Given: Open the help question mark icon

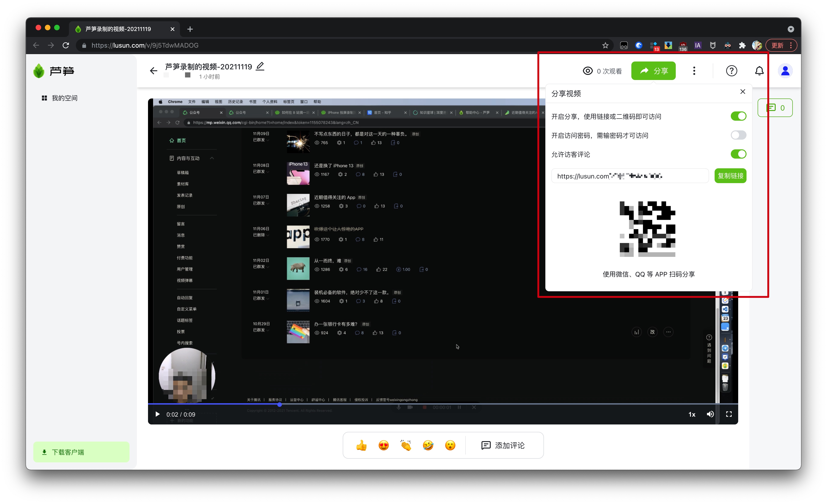Looking at the screenshot, I should click(731, 71).
